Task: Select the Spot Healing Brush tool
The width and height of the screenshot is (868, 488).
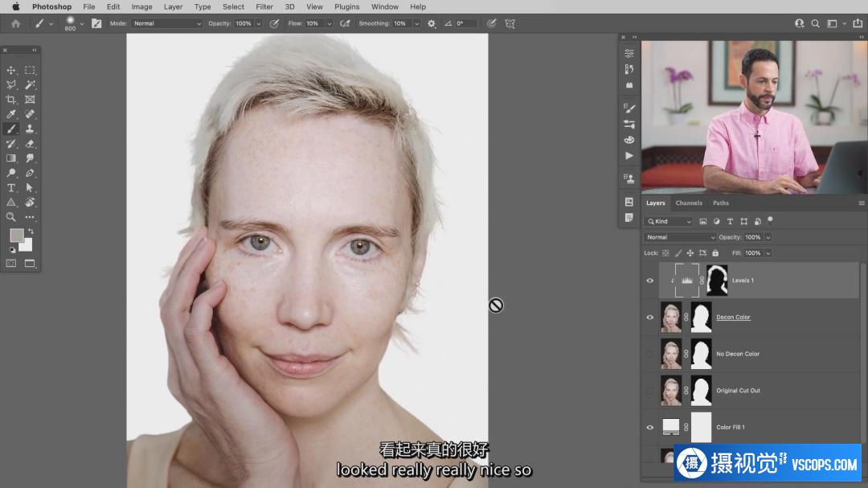Action: click(x=30, y=114)
